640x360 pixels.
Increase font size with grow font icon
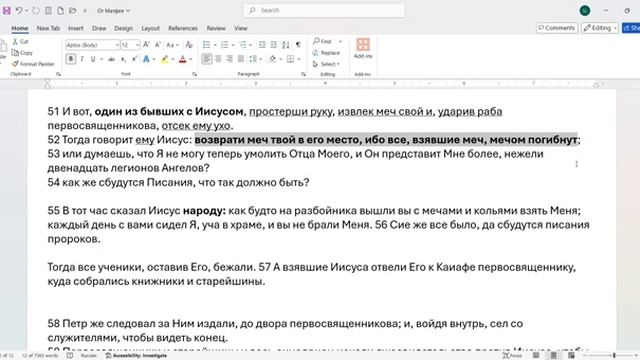point(146,45)
